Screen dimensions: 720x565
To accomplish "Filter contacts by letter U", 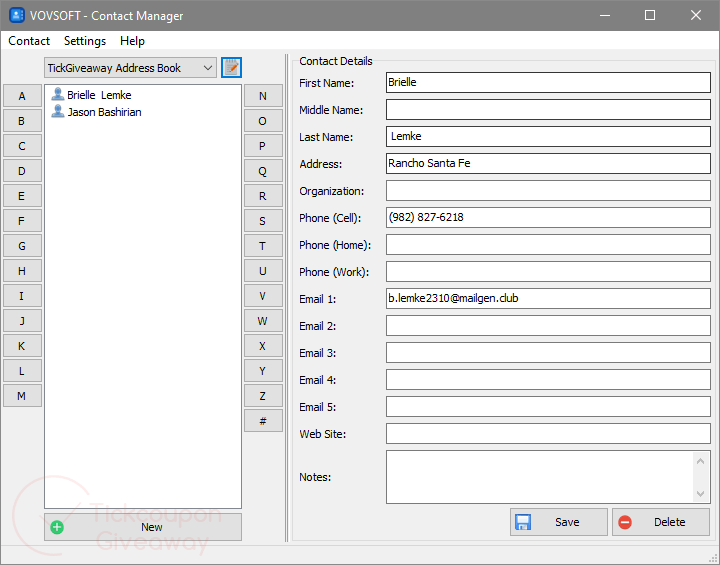I will coord(263,271).
